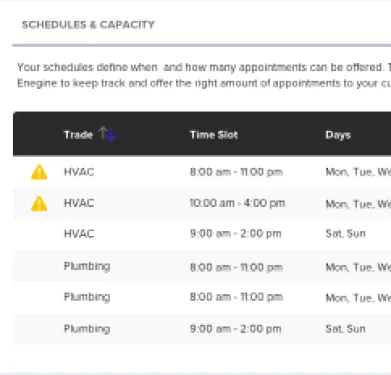Click Sat, Sun days in the Plumbing row

345,329
